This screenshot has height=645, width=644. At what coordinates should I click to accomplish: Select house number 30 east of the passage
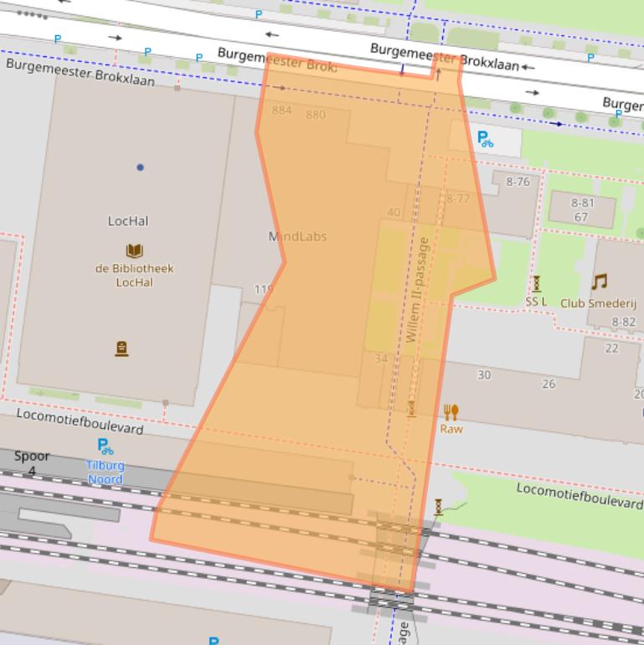(x=484, y=375)
